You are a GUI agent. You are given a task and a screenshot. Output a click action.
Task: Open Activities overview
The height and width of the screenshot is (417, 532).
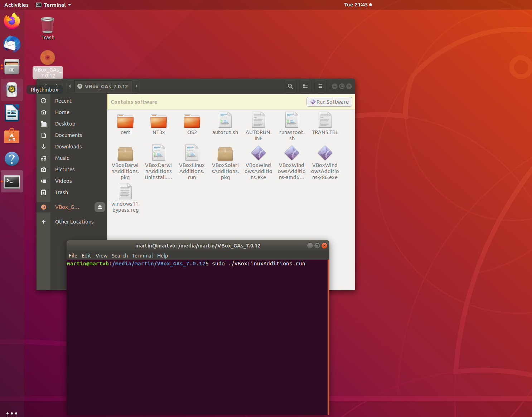[x=16, y=5]
